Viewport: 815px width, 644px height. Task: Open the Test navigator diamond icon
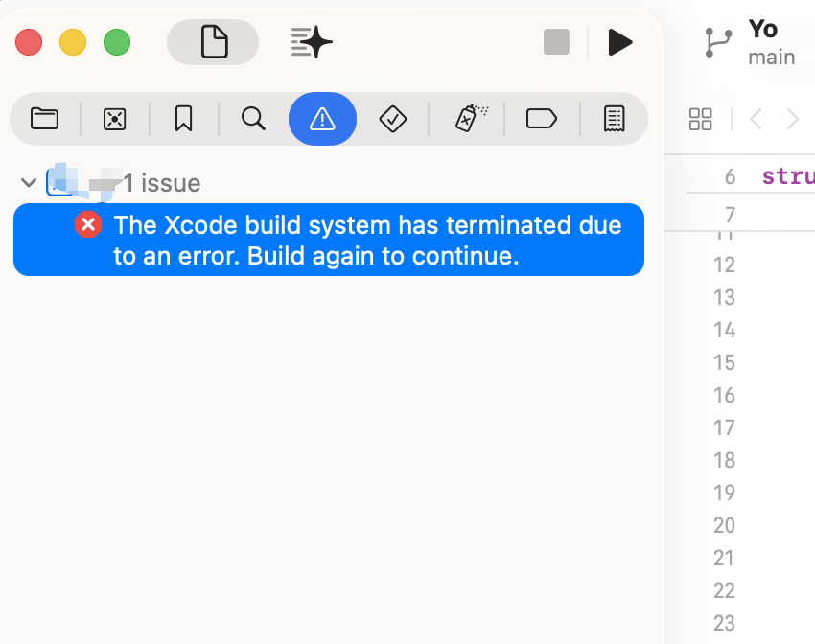tap(393, 119)
